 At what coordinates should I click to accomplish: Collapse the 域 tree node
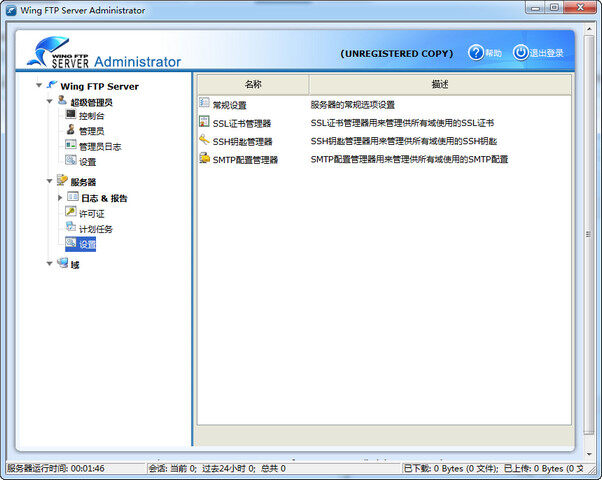point(50,264)
